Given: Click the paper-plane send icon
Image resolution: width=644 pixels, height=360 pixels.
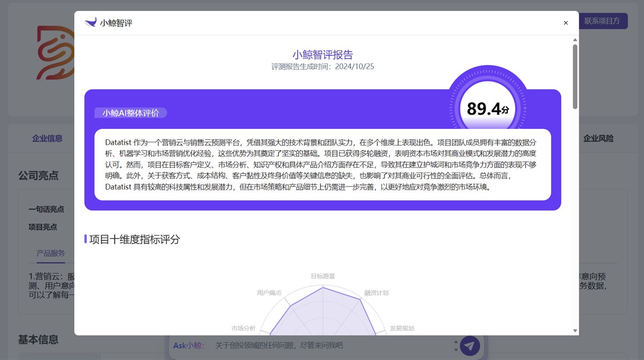Looking at the screenshot, I should pyautogui.click(x=470, y=346).
